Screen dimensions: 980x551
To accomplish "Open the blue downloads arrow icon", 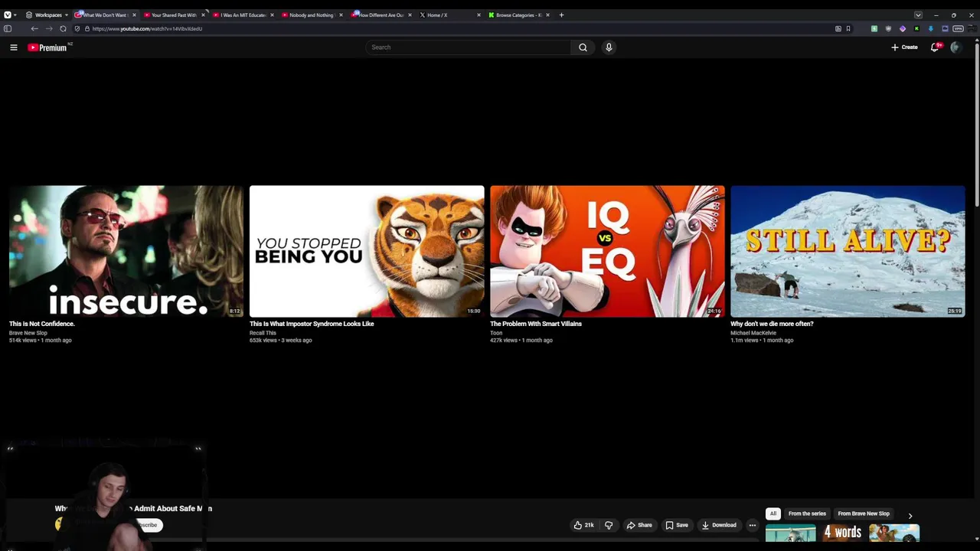I will click(931, 28).
